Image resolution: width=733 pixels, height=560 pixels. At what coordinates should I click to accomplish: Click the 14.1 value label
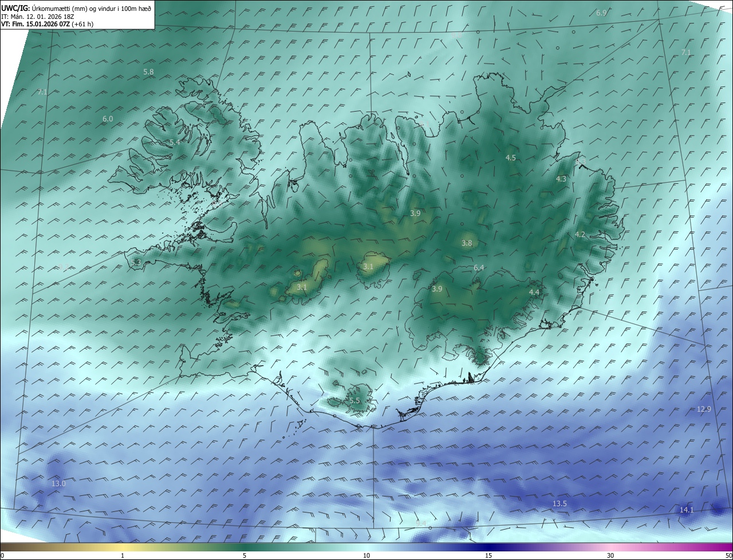[x=687, y=510]
